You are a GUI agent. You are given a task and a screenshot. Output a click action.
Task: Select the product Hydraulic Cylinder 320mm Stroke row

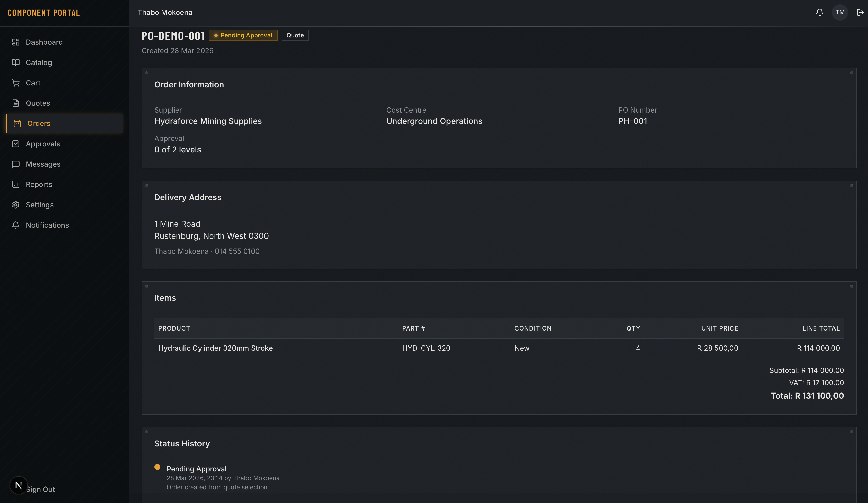point(215,348)
